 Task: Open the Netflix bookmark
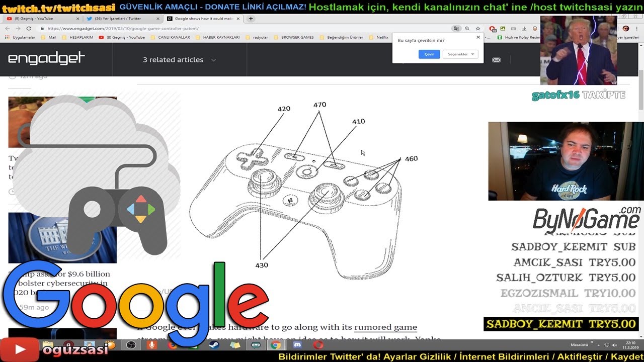click(x=378, y=37)
